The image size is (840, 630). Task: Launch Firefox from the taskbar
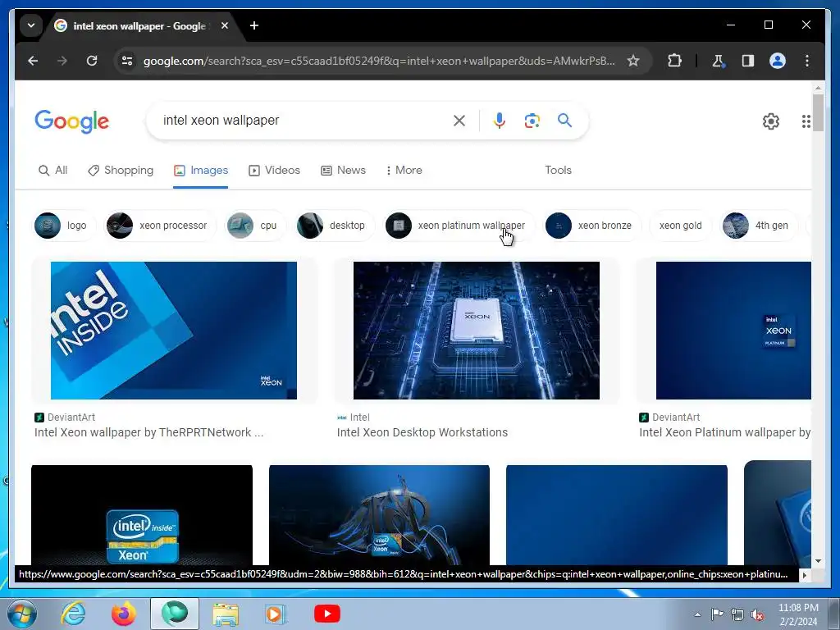(123, 614)
